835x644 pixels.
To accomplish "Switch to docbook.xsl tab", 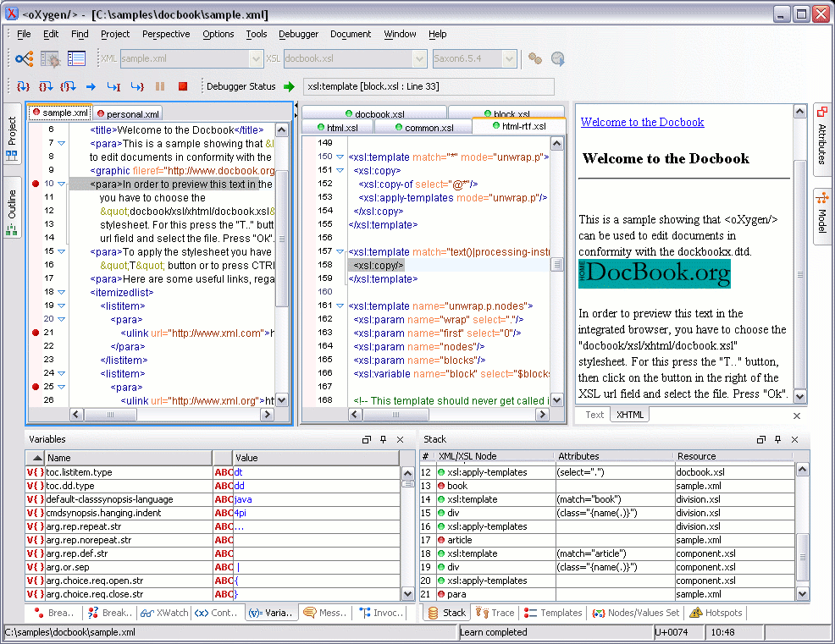I will pyautogui.click(x=374, y=113).
